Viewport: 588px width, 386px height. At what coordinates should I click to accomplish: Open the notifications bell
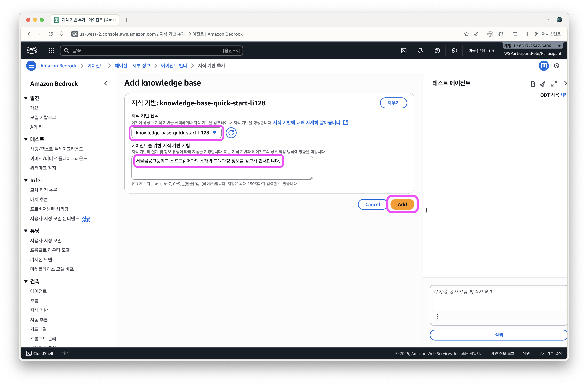coord(420,51)
